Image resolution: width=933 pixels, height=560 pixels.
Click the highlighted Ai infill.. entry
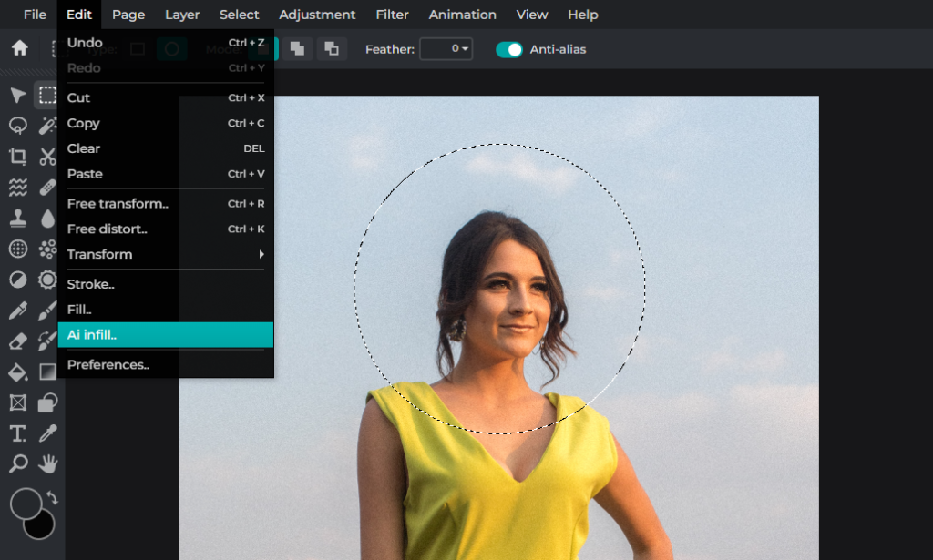[x=166, y=335]
